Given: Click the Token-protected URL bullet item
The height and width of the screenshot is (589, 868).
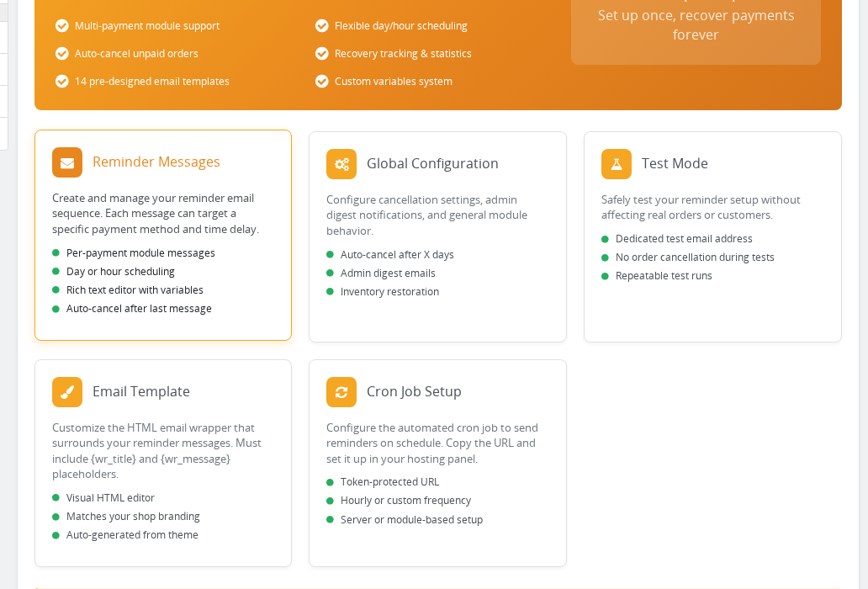Looking at the screenshot, I should pyautogui.click(x=383, y=482).
